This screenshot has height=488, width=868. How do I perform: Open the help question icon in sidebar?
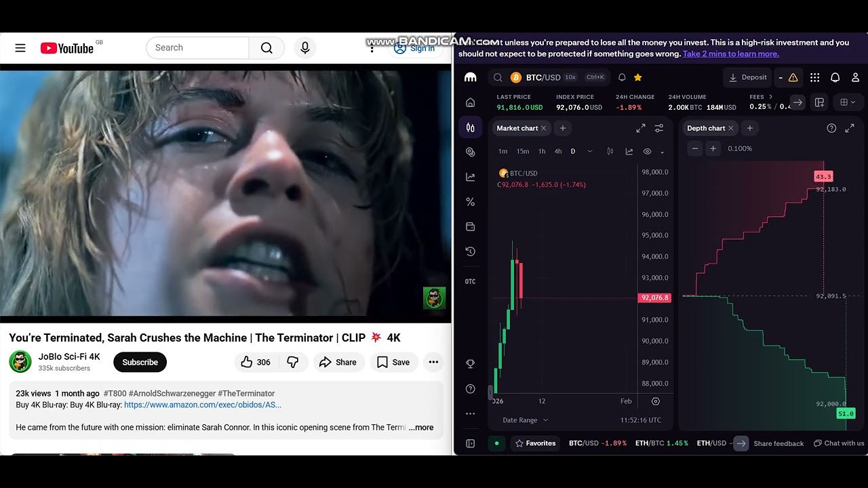pos(470,388)
